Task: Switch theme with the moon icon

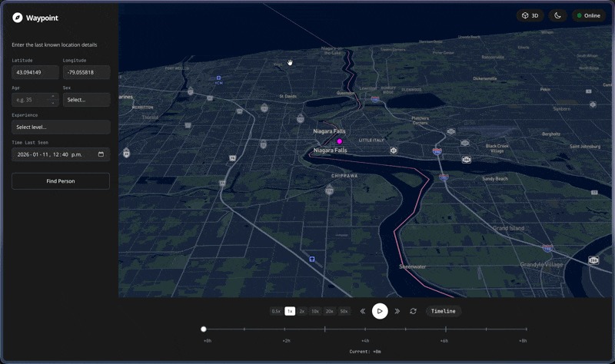Action: click(x=557, y=15)
